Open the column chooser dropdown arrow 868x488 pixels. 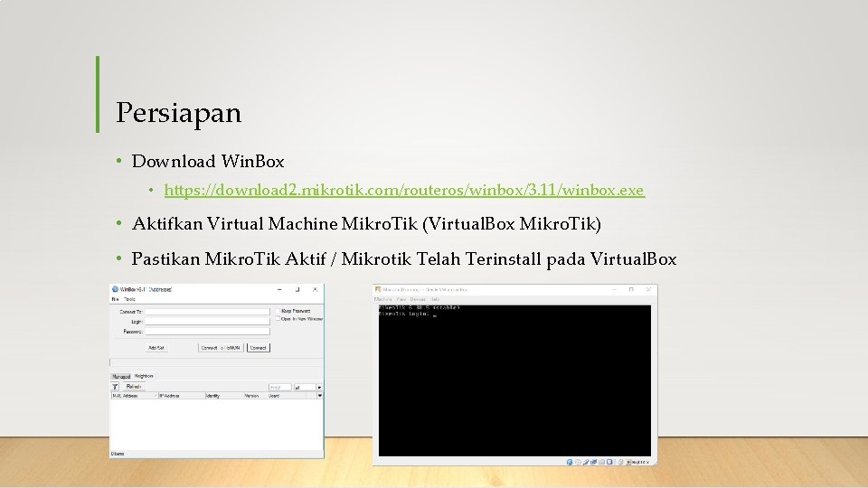tap(319, 396)
